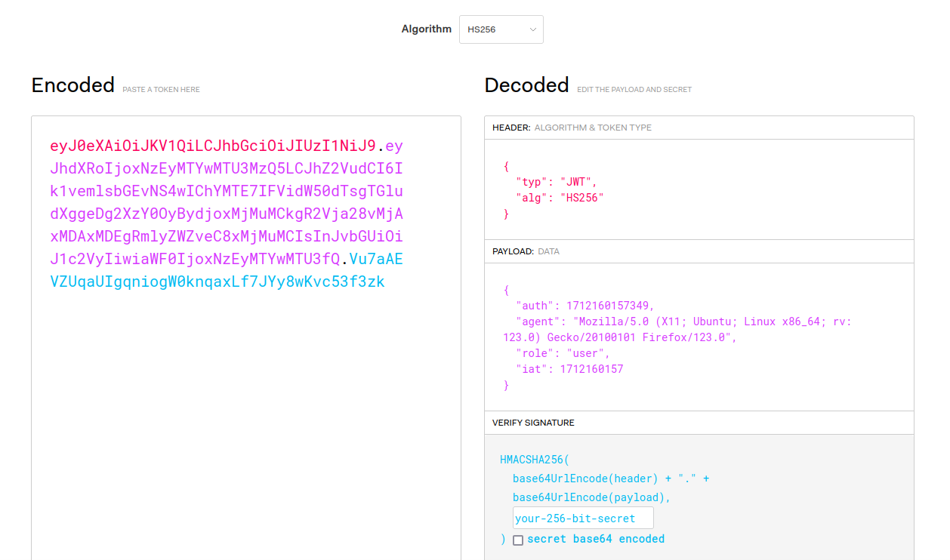Click the HMACSHA256( text
The width and height of the screenshot is (950, 560).
coord(536,459)
